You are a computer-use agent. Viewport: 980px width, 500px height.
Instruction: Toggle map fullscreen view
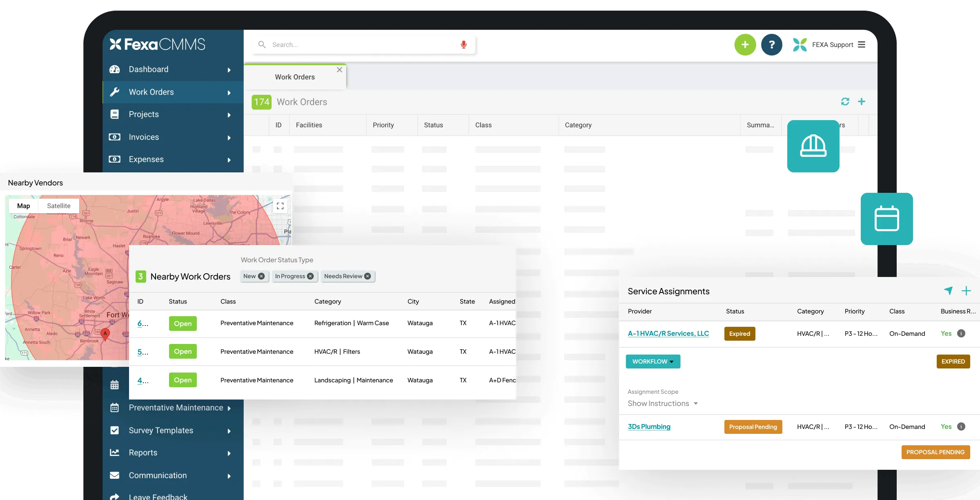tap(280, 206)
